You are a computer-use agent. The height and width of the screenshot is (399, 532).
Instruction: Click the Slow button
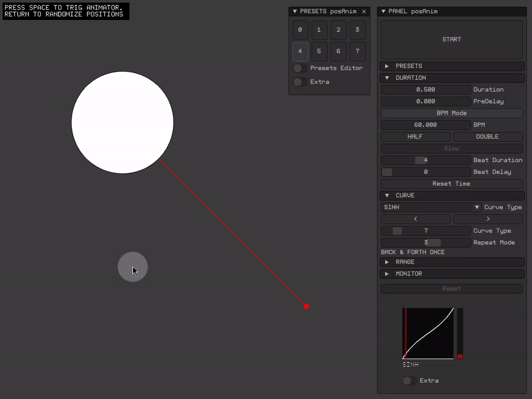click(452, 149)
